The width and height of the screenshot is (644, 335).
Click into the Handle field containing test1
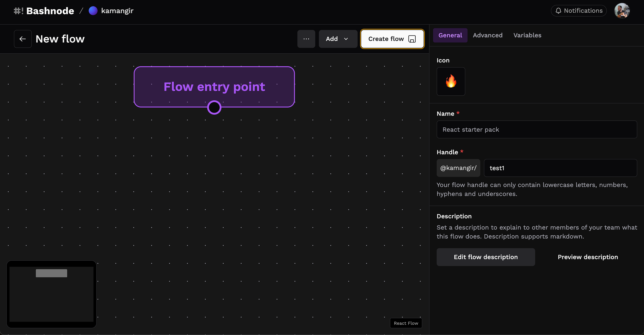(560, 168)
